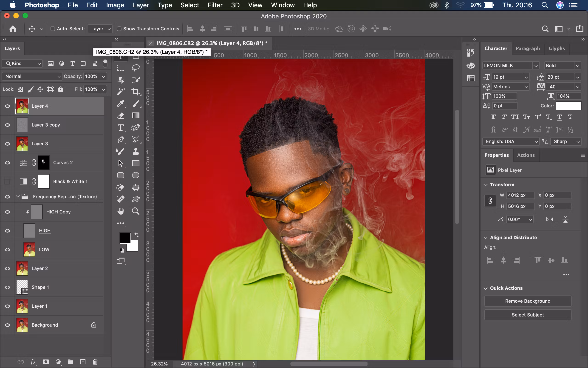Viewport: 588px width, 368px height.
Task: Add a layer mask
Action: 46,362
